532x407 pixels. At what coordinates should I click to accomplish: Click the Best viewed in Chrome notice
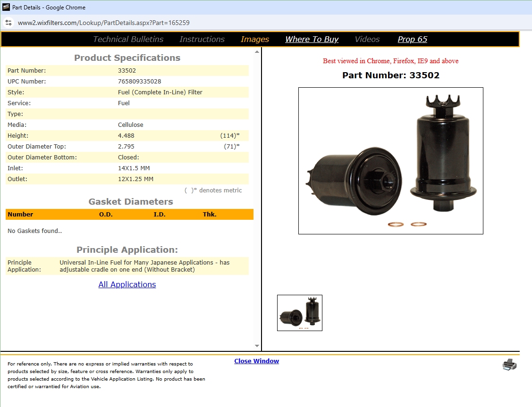(390, 61)
